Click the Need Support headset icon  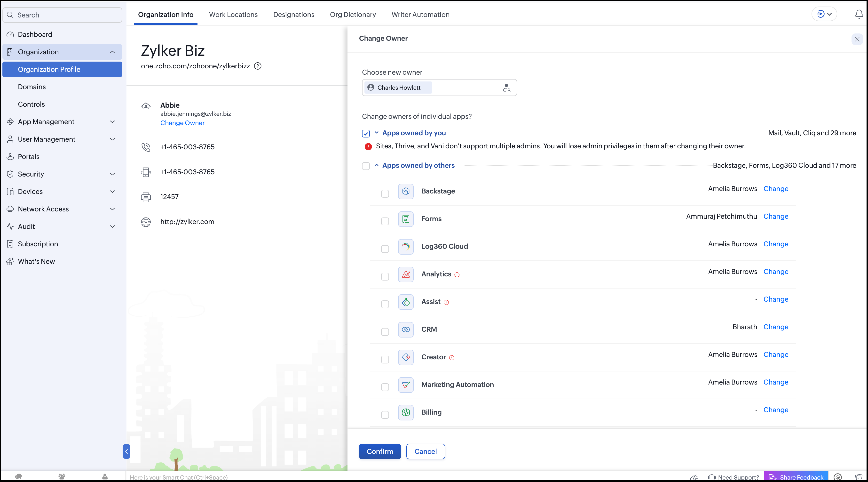point(712,477)
